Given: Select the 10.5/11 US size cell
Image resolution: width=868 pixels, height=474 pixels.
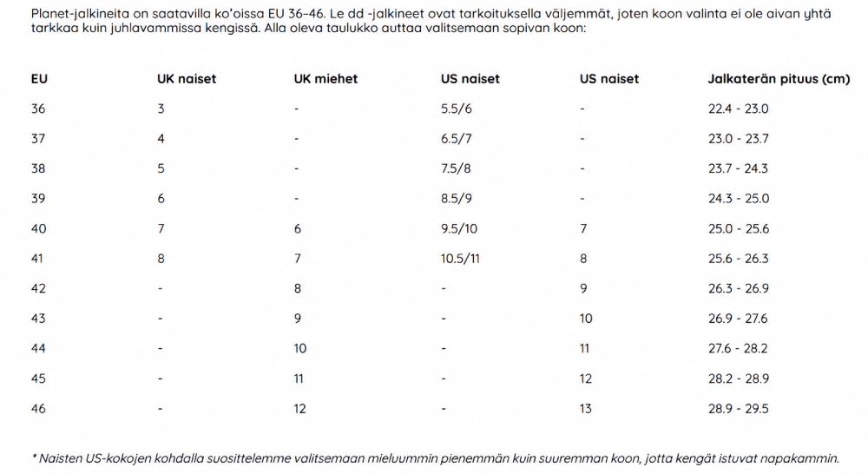Looking at the screenshot, I should coord(460,259).
